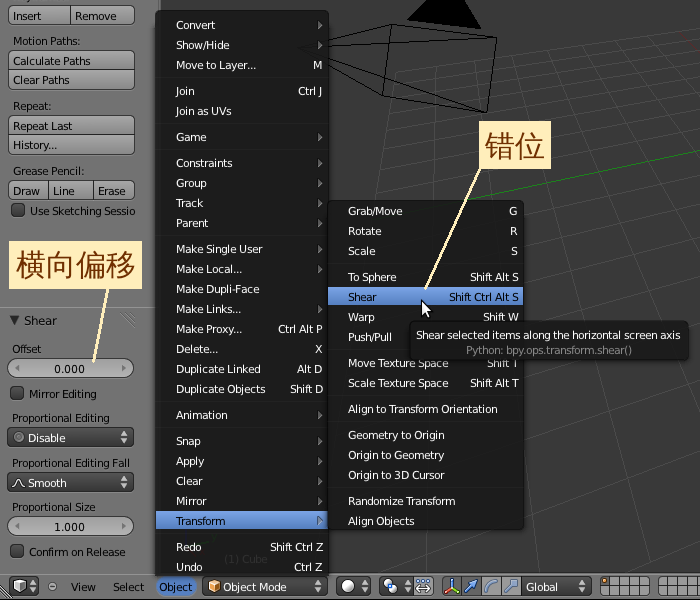Increase Proportional Size with right arrow
Screen dimensions: 700x600
click(124, 527)
